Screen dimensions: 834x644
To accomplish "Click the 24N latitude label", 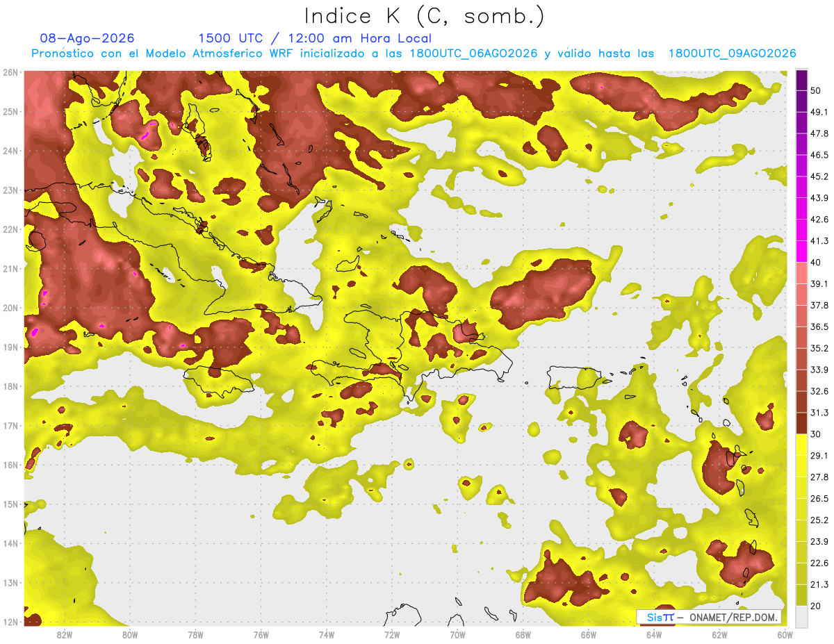I will point(10,151).
